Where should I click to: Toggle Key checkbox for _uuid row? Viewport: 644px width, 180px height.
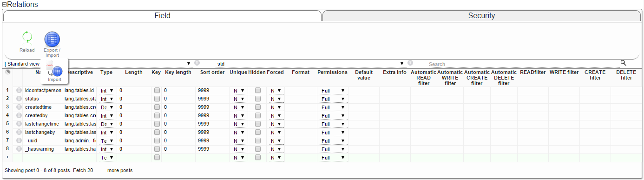[x=157, y=141]
